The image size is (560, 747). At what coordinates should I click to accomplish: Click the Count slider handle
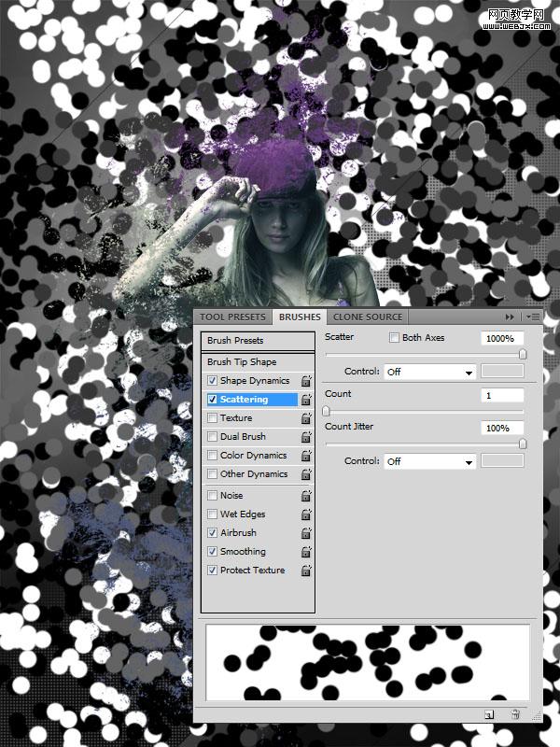coord(326,411)
